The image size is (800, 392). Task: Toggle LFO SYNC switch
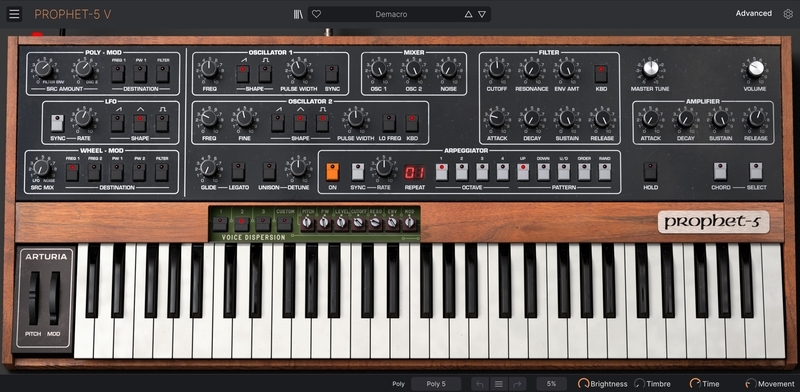[57, 123]
